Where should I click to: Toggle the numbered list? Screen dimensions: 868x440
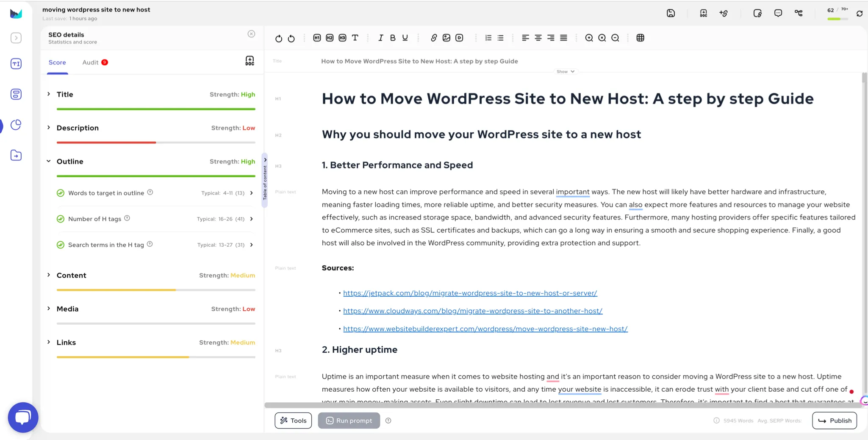pos(488,38)
